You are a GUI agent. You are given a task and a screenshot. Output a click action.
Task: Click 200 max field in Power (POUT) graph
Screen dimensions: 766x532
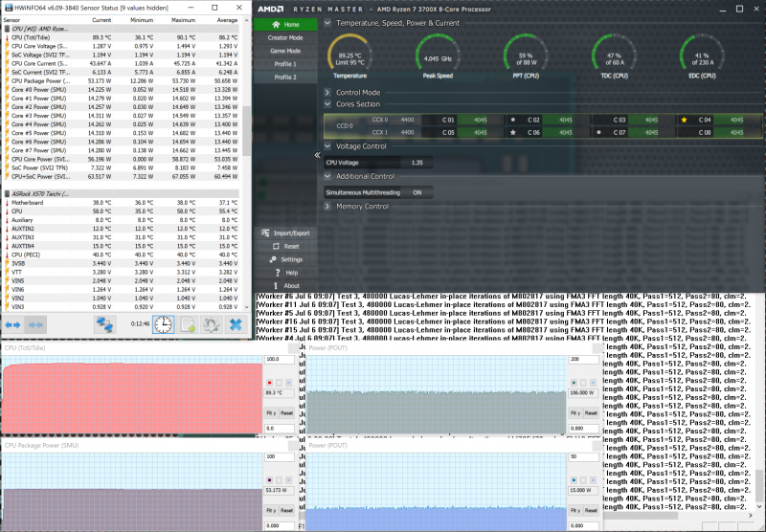(x=584, y=360)
